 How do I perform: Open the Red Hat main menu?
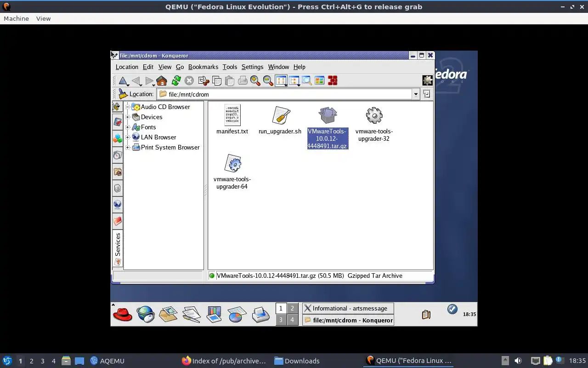click(x=123, y=314)
